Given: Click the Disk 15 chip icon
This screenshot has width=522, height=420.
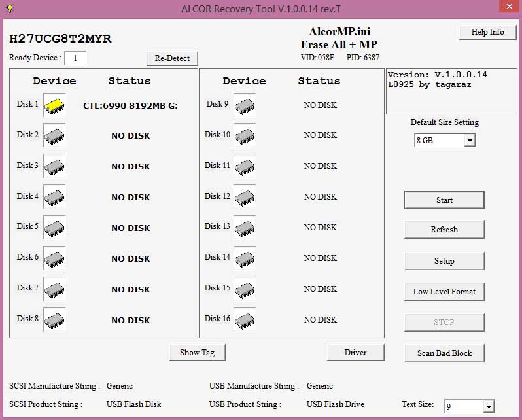Looking at the screenshot, I should 245,289.
